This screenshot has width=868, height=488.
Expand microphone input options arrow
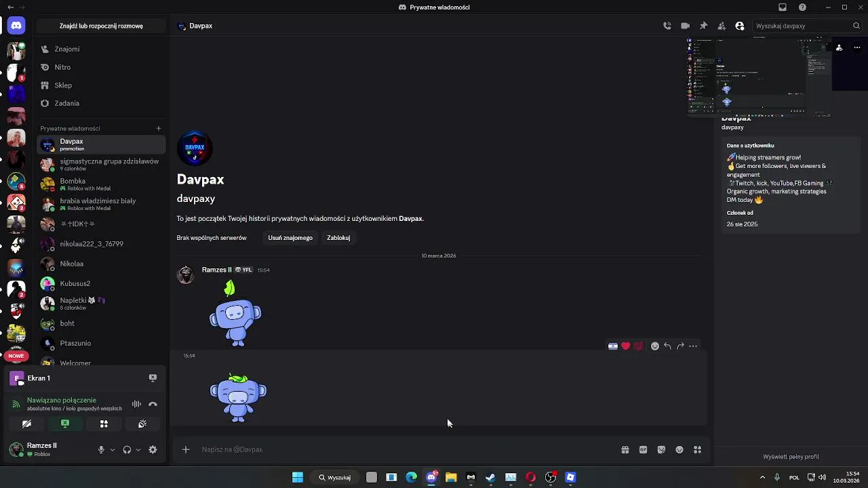pos(113,449)
